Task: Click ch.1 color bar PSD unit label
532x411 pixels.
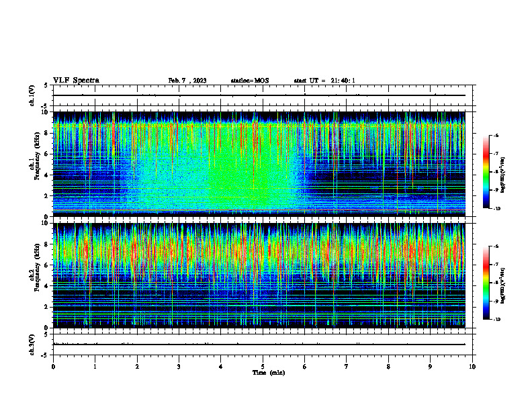Action: [x=503, y=175]
